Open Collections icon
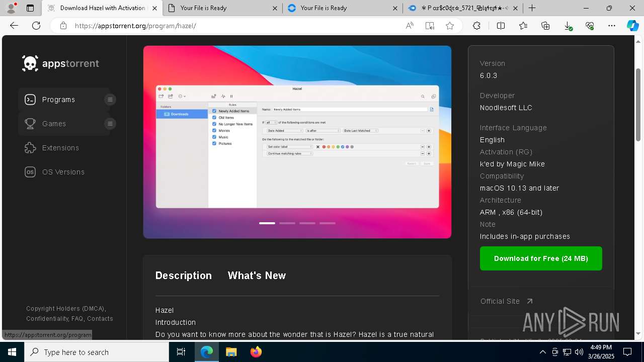Viewport: 644px width, 362px height. point(545,26)
